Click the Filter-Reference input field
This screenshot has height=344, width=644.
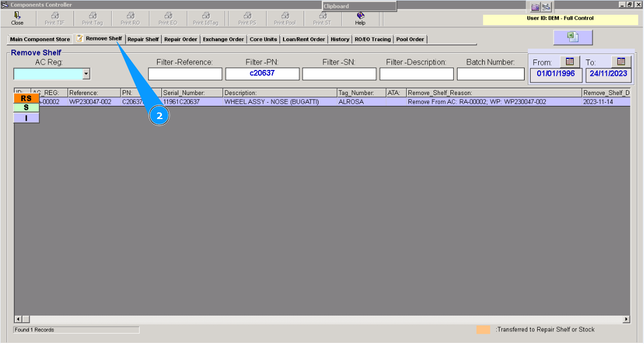pos(185,74)
